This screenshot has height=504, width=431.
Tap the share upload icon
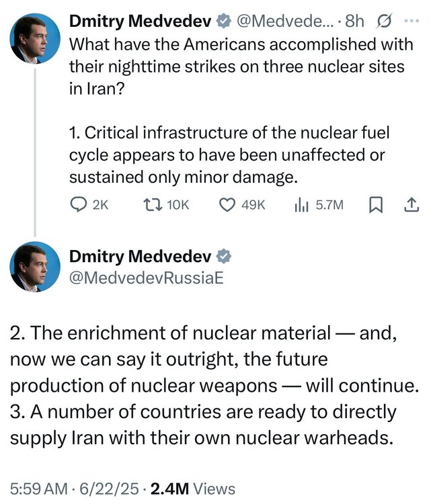(409, 205)
